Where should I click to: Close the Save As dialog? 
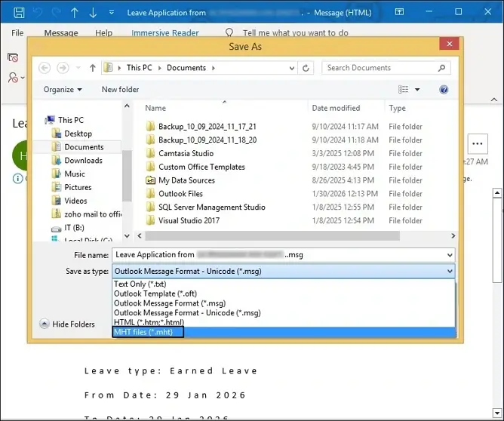[449, 44]
